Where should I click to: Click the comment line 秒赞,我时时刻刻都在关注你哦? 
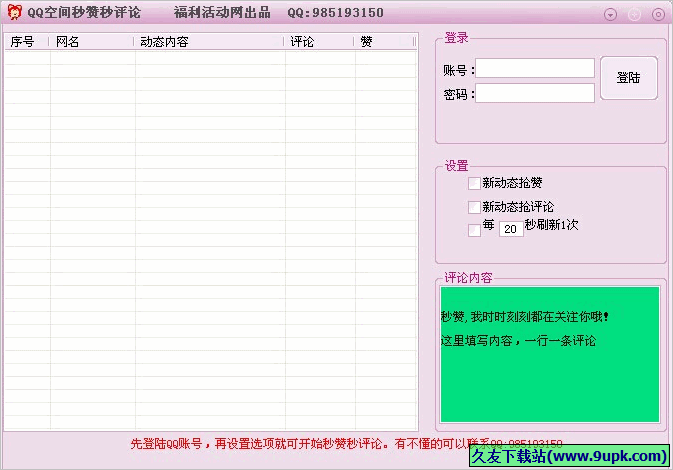[524, 317]
